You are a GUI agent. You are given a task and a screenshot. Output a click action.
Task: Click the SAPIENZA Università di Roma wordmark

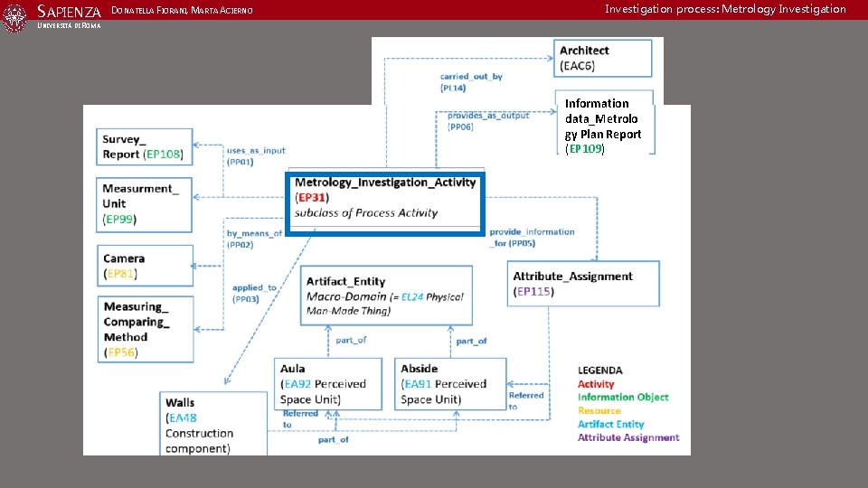(70, 16)
